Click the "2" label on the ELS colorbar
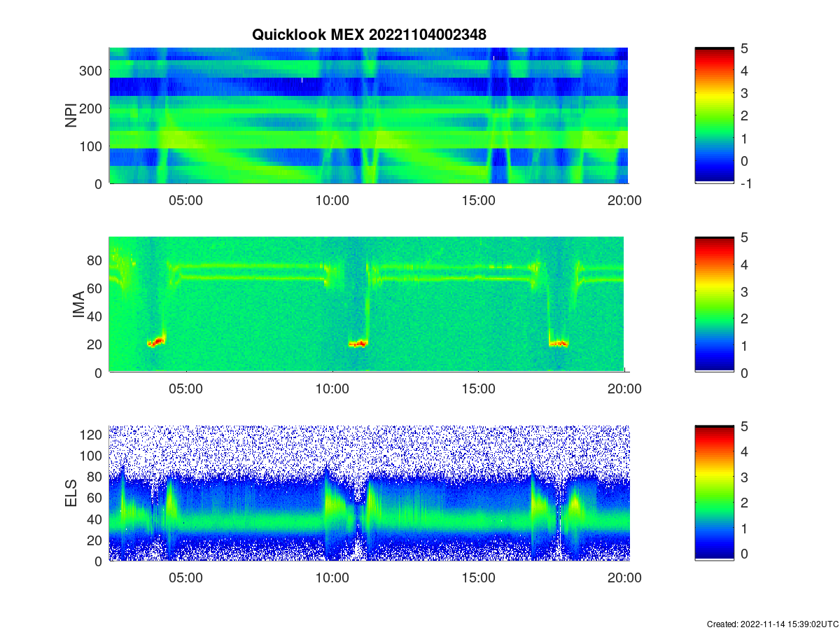This screenshot has width=840, height=630. (744, 503)
